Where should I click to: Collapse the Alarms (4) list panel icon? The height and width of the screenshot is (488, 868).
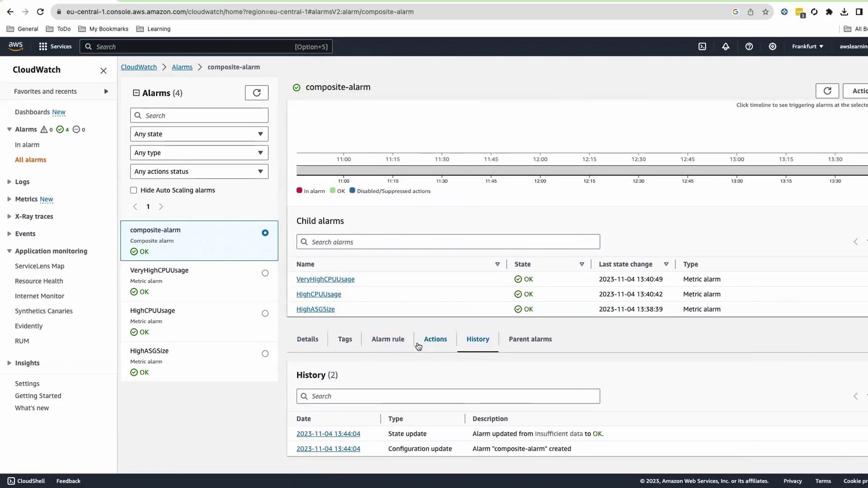(x=136, y=93)
